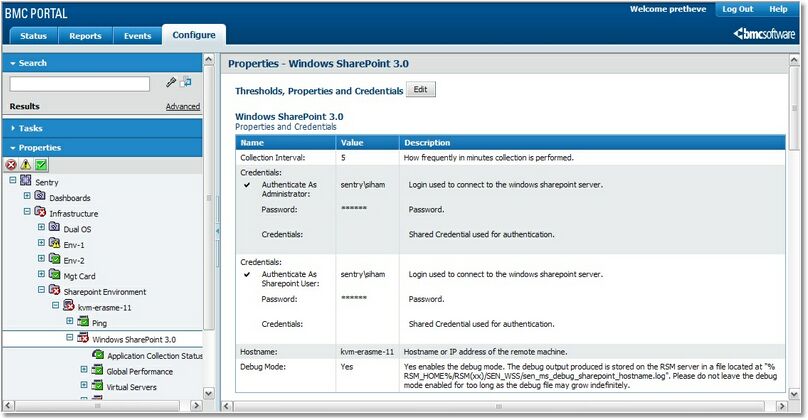Select the Dual OS folder icon

[x=55, y=227]
